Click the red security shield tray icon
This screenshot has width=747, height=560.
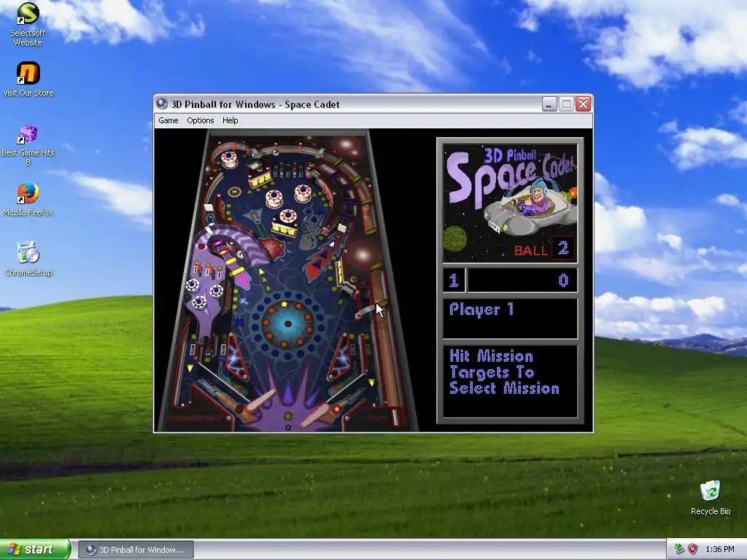pyautogui.click(x=693, y=549)
